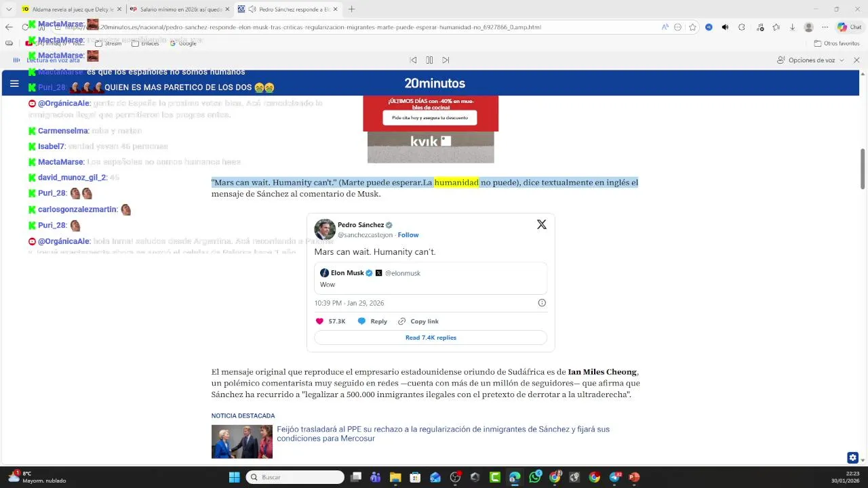Open Microsoft Store from the taskbar

(415, 477)
